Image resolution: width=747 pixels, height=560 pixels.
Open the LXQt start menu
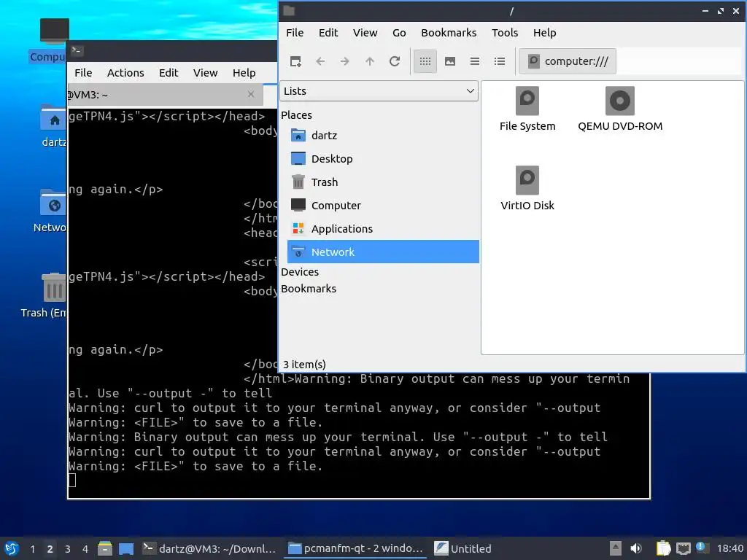pos(12,548)
